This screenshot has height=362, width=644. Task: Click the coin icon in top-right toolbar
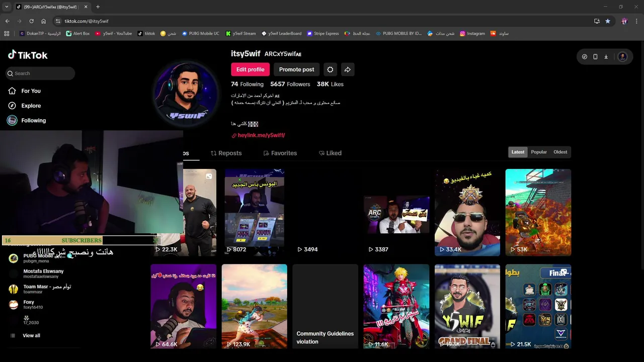tap(584, 57)
